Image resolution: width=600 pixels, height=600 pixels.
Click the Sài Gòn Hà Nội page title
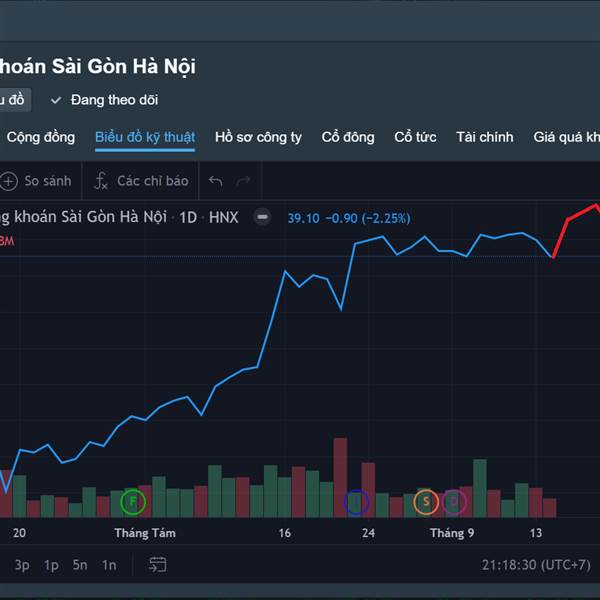pyautogui.click(x=98, y=66)
